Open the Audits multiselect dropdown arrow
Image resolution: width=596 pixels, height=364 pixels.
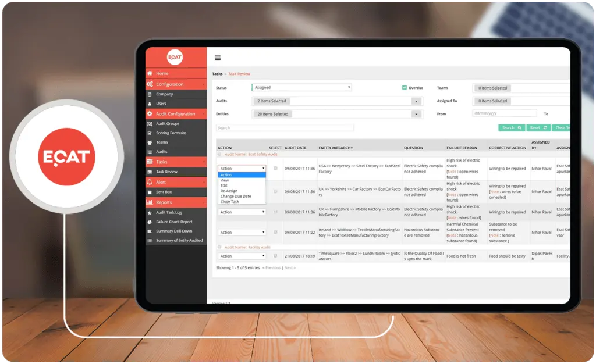(416, 101)
